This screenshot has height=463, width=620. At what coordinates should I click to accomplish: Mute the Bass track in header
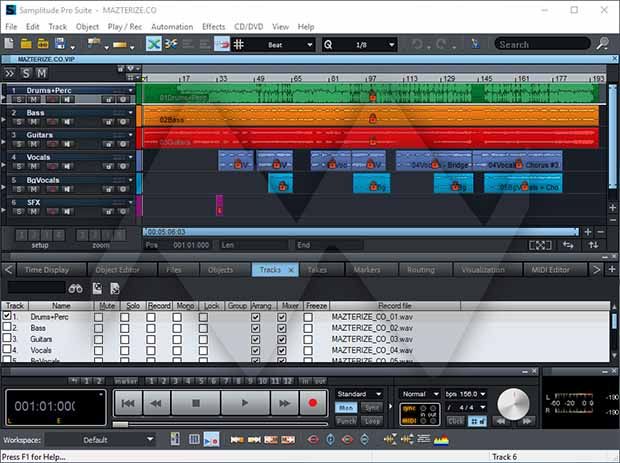34,122
